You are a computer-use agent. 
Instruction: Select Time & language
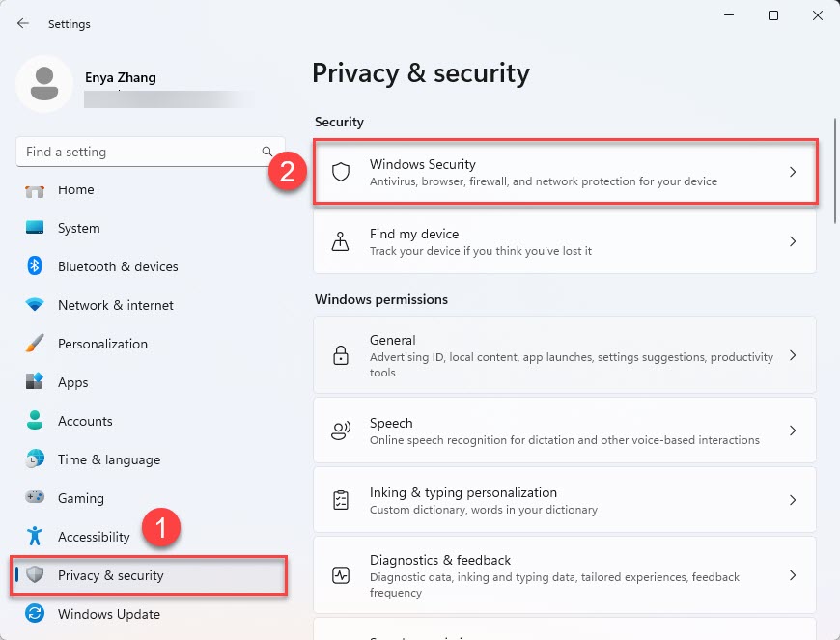point(109,460)
